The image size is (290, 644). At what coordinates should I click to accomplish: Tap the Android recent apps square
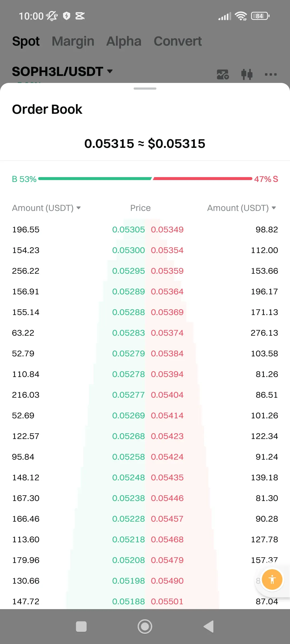point(81,627)
